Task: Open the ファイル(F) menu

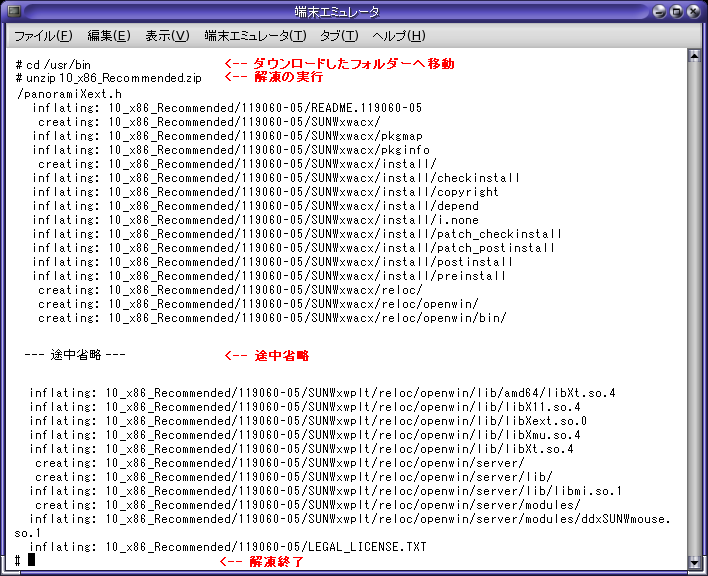Action: pos(43,36)
